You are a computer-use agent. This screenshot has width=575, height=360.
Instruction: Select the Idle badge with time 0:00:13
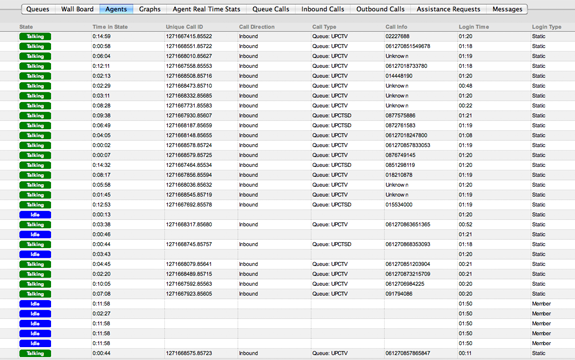[35, 214]
